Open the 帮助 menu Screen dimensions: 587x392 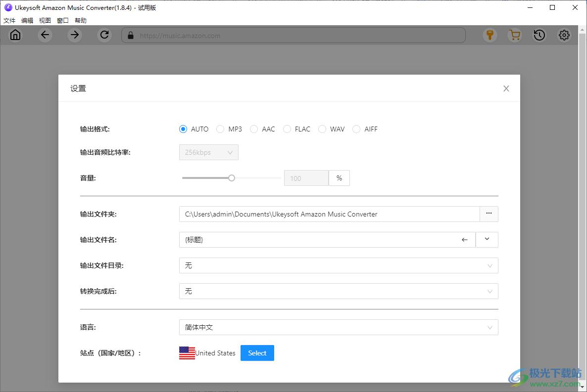point(81,21)
